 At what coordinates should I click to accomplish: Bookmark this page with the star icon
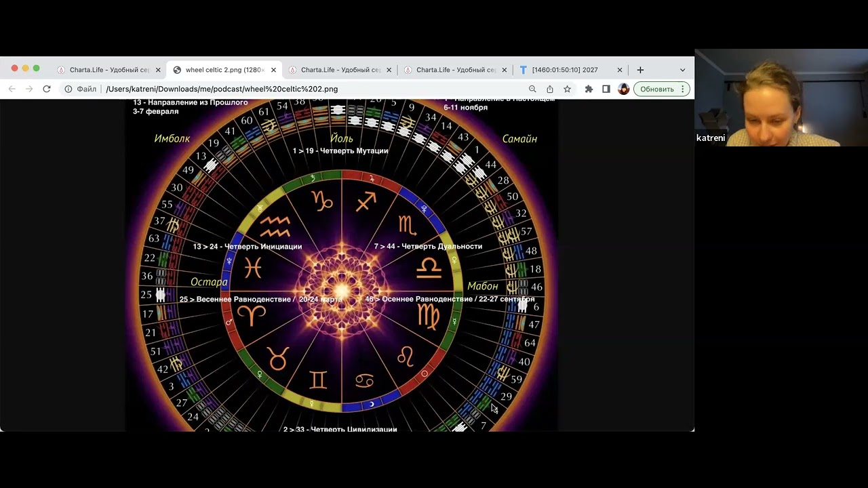(x=568, y=89)
